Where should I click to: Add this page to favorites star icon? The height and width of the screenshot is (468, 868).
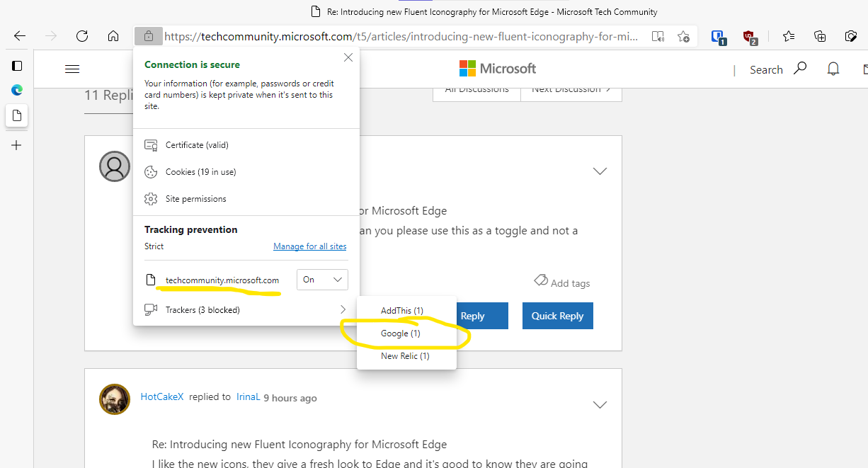[683, 36]
